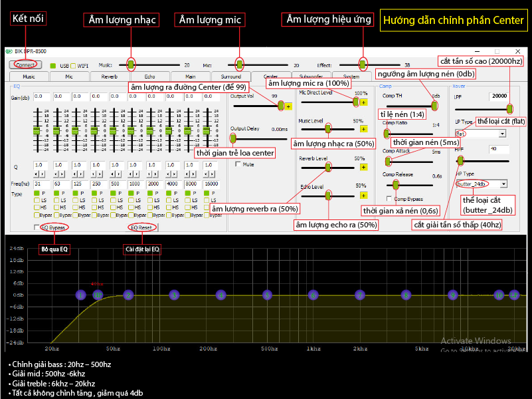Image resolution: width=532 pixels, height=399 pixels.
Task: Toggle the USB connection checkbox
Action: coord(53,66)
